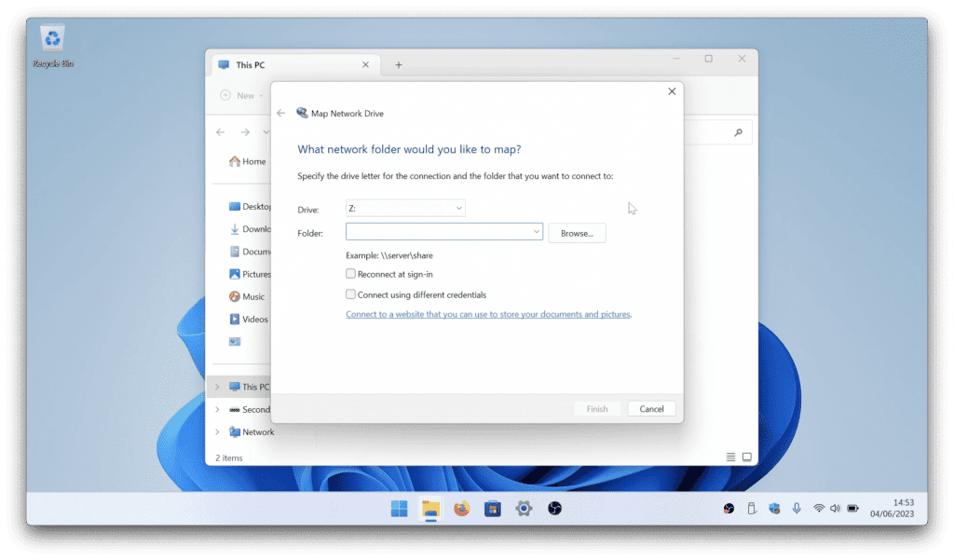
Task: Check Connect using different credentials
Action: tap(350, 294)
